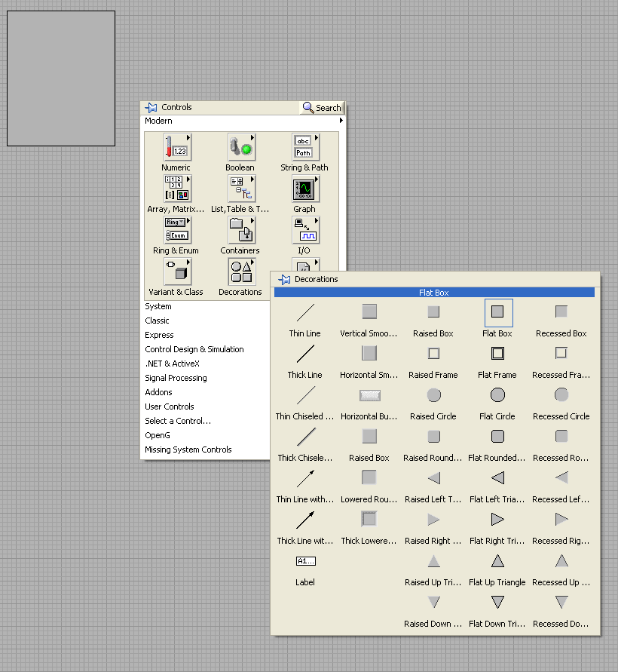Open the Graph controls subpalette
Screen dimensions: 618x672
(x=304, y=189)
